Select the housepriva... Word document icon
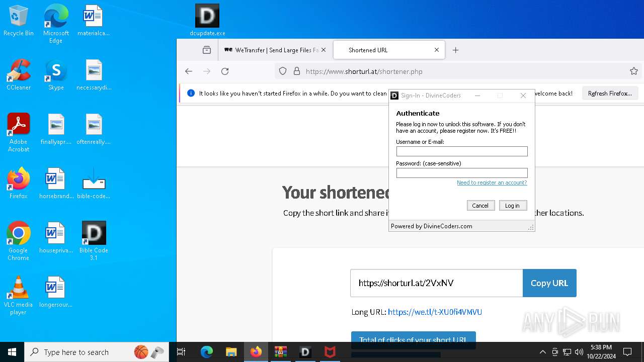The image size is (644, 362). click(x=56, y=237)
